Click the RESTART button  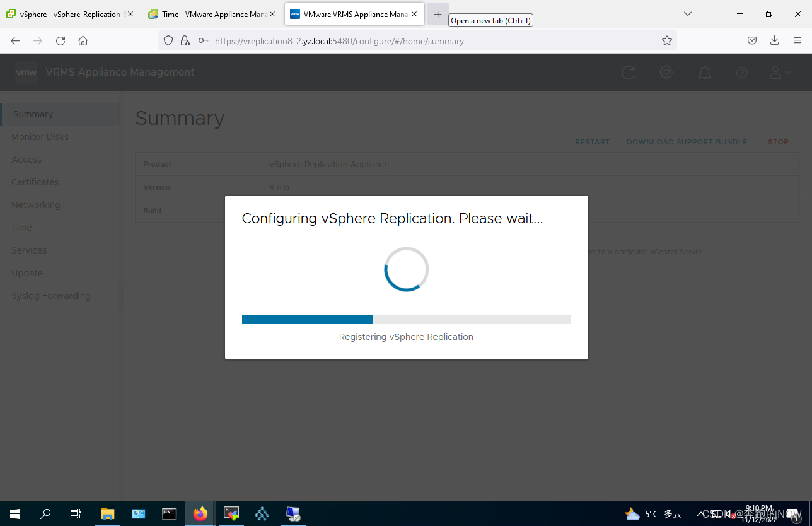(592, 142)
